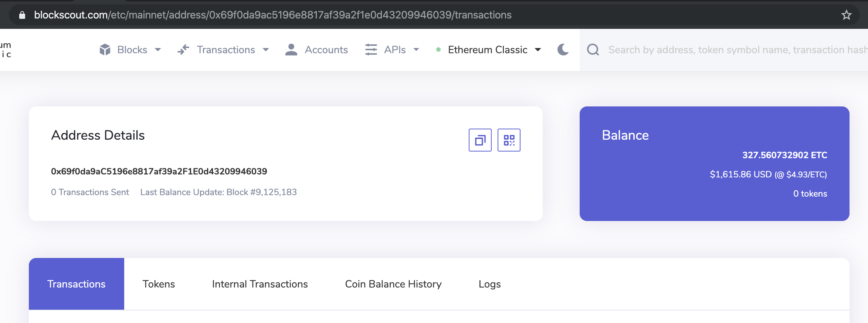The image size is (868, 323).
Task: Click the APIs sliders icon in navbar
Action: (371, 49)
